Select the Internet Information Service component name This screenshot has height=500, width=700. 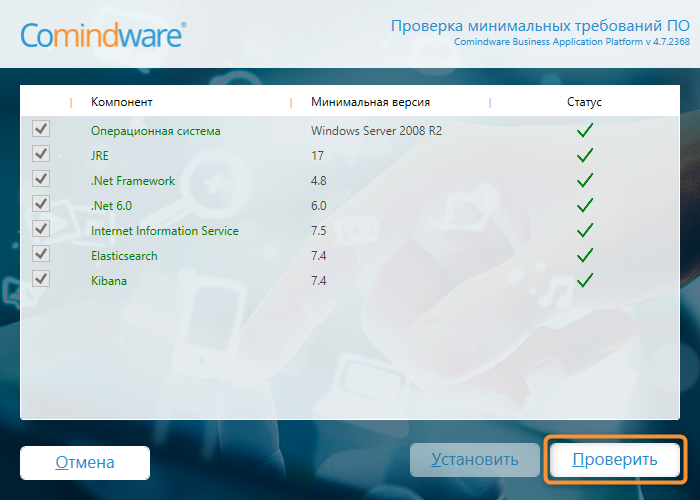click(x=165, y=231)
